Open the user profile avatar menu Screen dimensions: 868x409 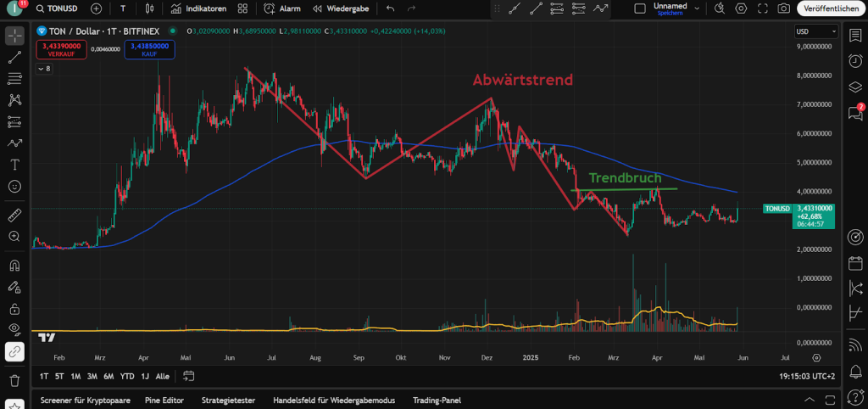coord(15,8)
